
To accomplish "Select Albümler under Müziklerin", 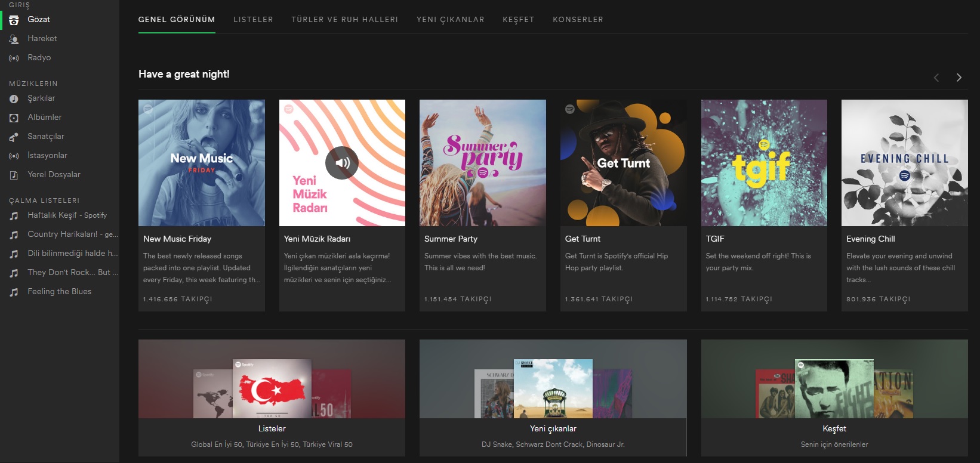I will pyautogui.click(x=45, y=117).
